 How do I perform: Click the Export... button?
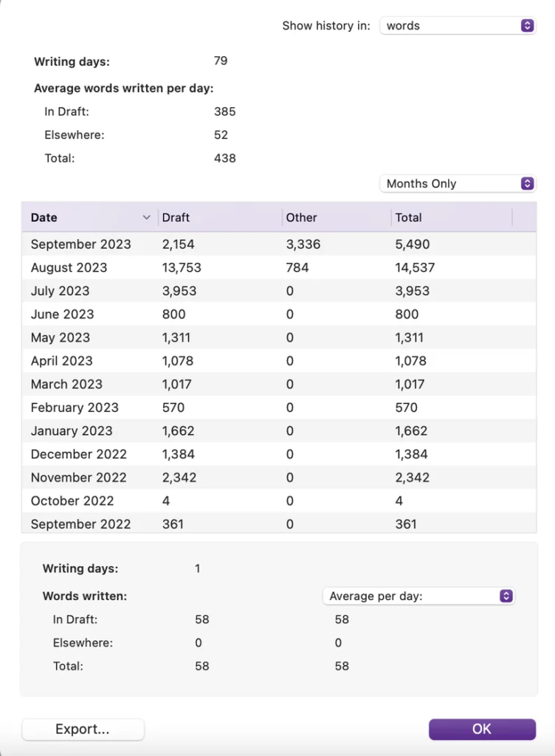83,729
